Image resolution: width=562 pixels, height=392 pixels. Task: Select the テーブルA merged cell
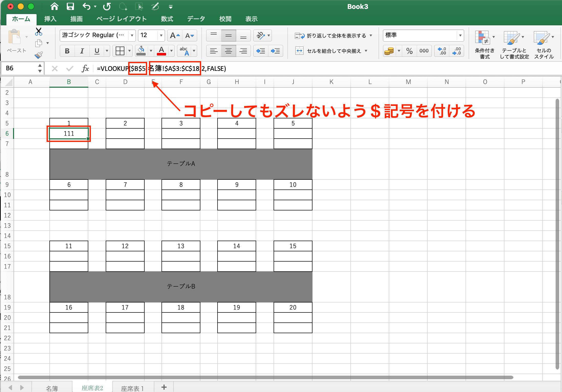(x=181, y=164)
